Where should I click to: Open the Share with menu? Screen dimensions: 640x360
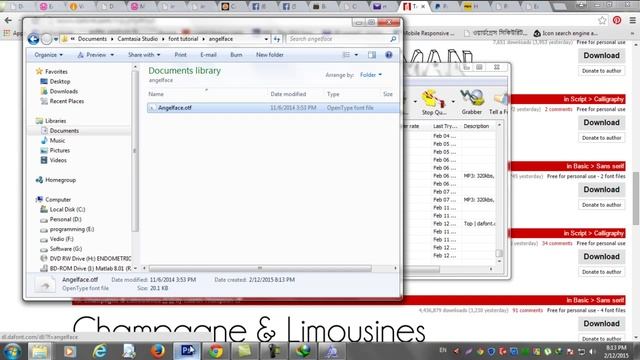tap(144, 55)
